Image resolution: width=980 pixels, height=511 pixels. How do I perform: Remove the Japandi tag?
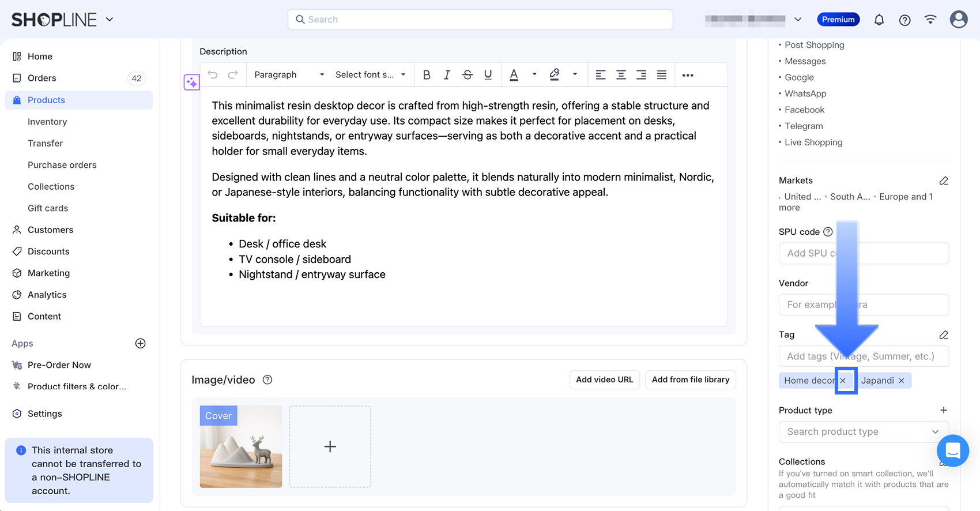click(902, 381)
